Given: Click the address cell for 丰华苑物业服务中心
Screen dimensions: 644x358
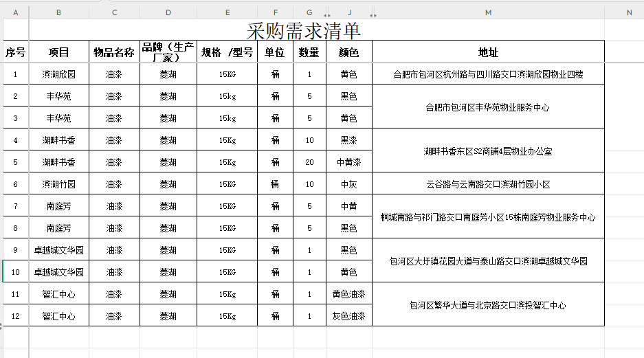Looking at the screenshot, I should click(488, 107).
